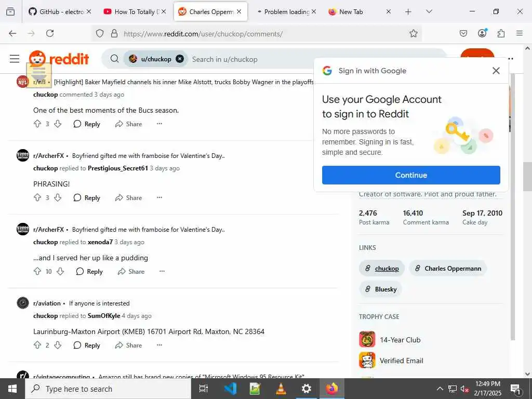Switch to the New Tab tab
The height and width of the screenshot is (399, 532).
(x=360, y=11)
